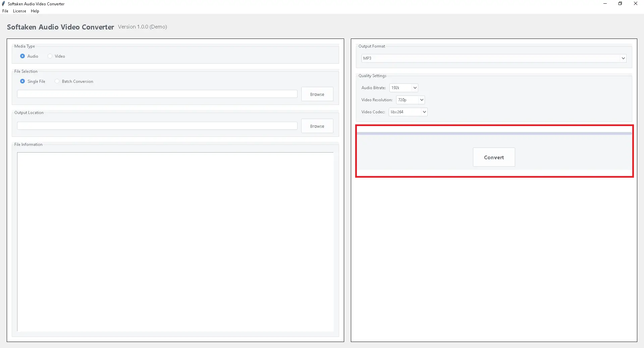Screen dimensions: 644x348
Task: Open the Audio Bitrate 192k dropdown
Action: (x=404, y=88)
